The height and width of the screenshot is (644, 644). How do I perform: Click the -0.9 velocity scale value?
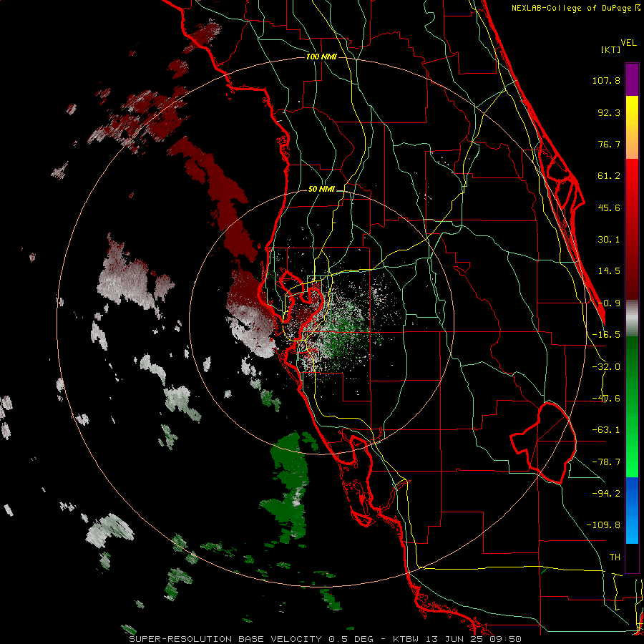coord(609,303)
